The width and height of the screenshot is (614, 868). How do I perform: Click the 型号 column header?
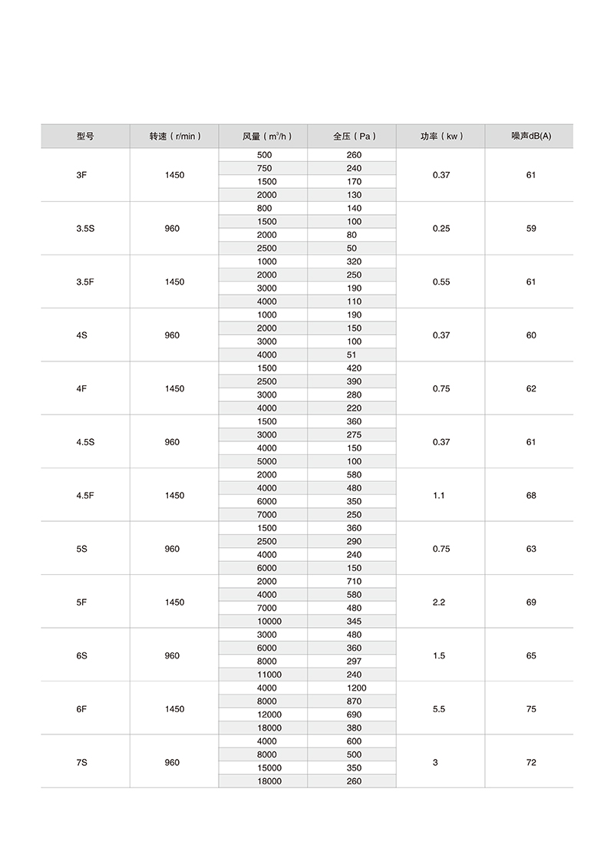tap(85, 136)
